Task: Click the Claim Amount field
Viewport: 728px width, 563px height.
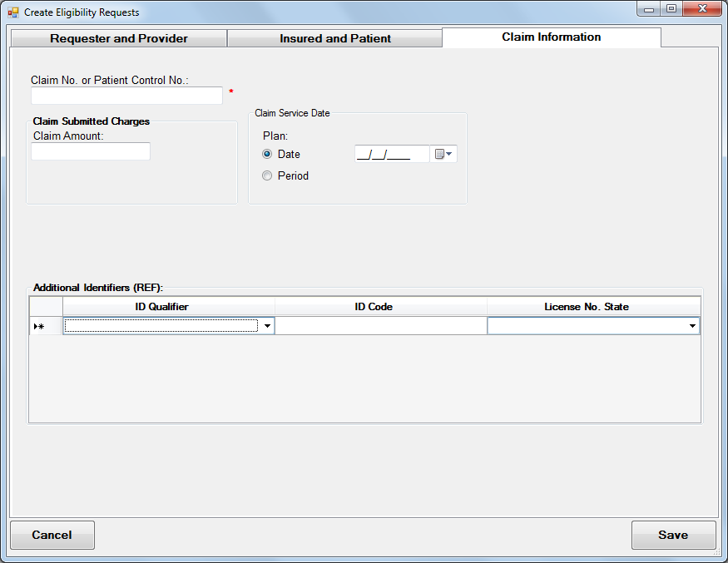Action: click(x=90, y=151)
